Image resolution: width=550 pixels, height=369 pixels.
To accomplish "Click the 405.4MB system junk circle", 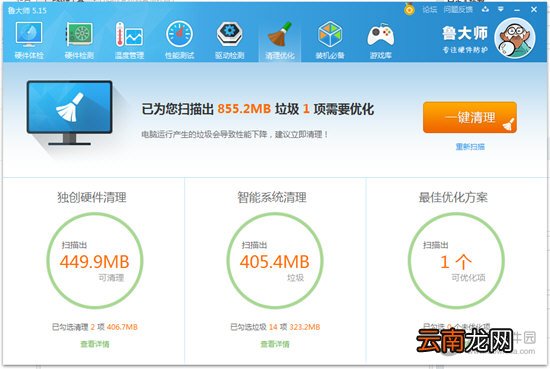I will pyautogui.click(x=275, y=261).
